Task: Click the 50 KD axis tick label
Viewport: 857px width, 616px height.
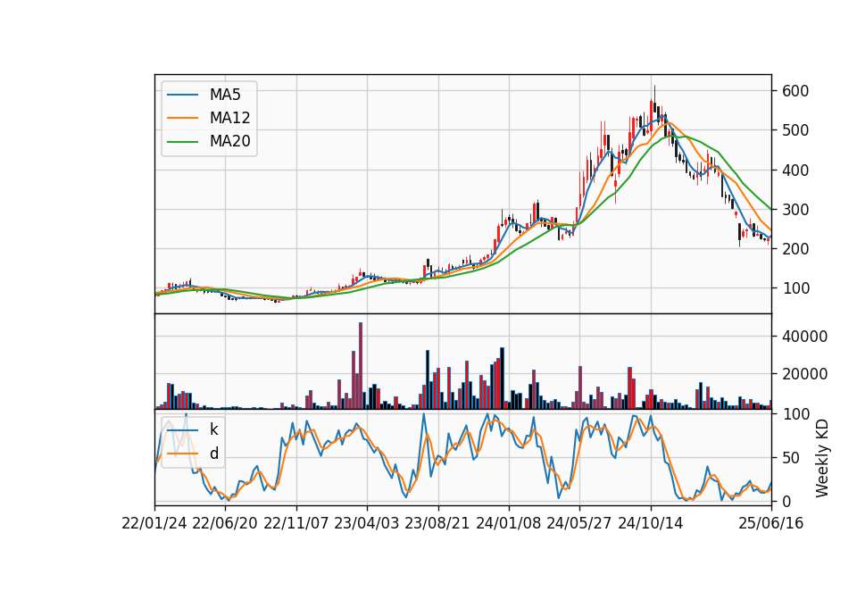Action: pos(791,457)
